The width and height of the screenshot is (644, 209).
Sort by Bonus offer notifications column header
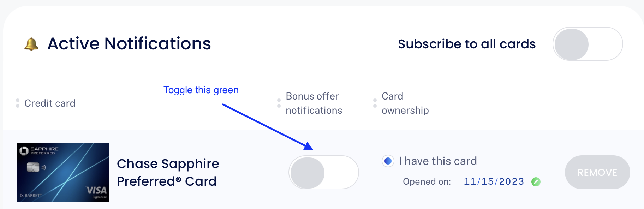point(314,103)
